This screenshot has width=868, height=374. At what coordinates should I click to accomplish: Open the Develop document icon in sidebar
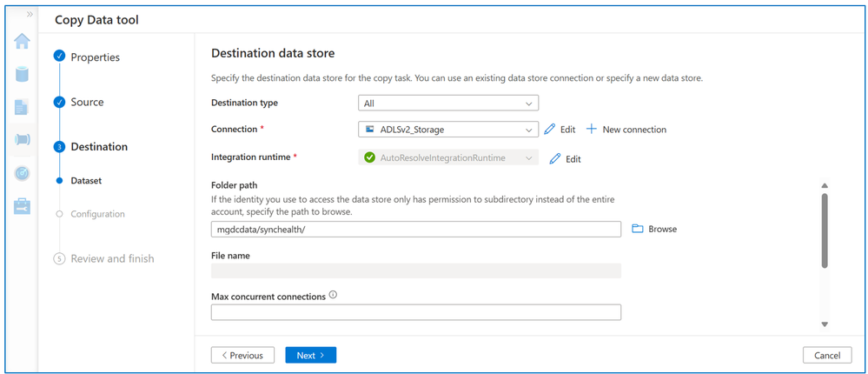(x=22, y=107)
